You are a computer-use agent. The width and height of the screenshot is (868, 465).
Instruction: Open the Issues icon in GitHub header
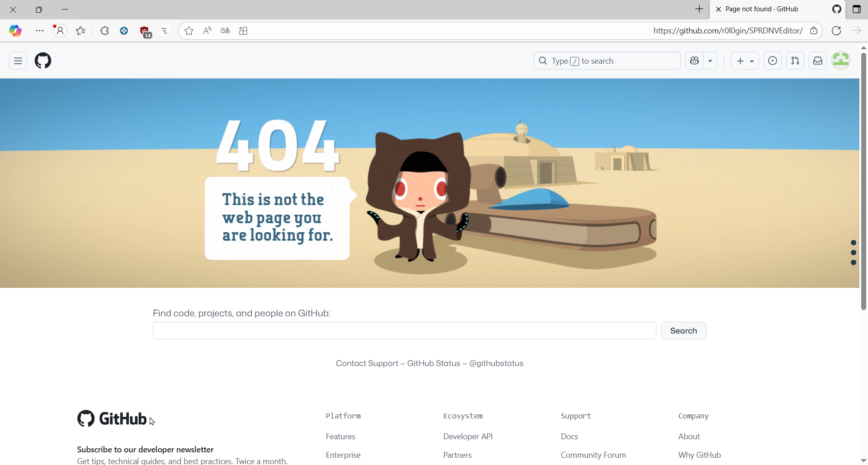pyautogui.click(x=773, y=61)
